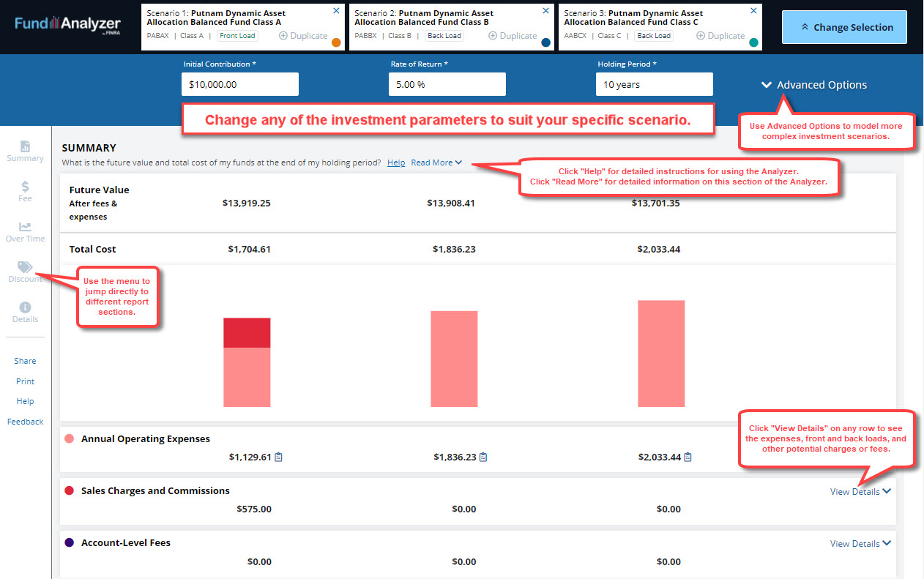
Task: Open the Share link in sidebar
Action: (x=25, y=361)
